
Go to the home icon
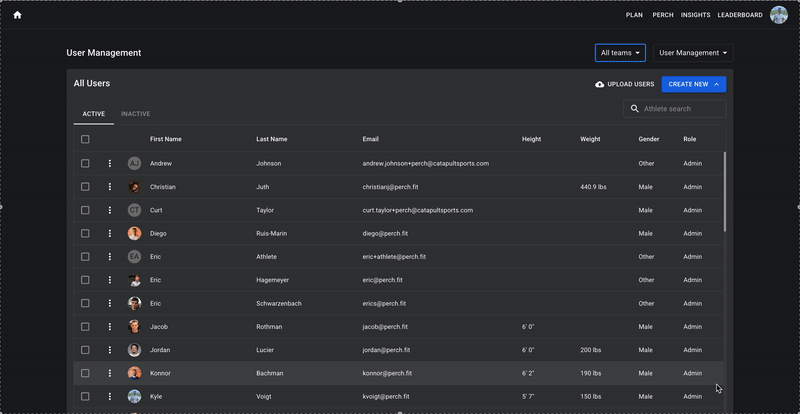coord(17,15)
